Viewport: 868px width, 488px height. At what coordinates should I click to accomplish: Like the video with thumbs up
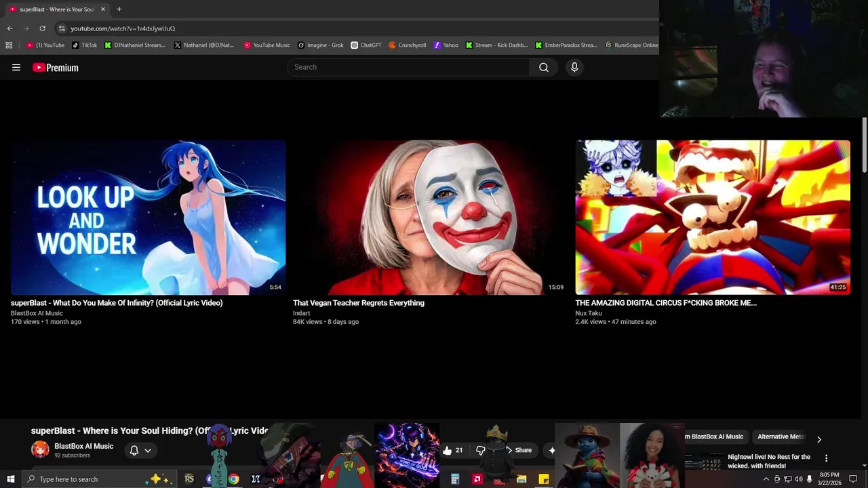(447, 450)
